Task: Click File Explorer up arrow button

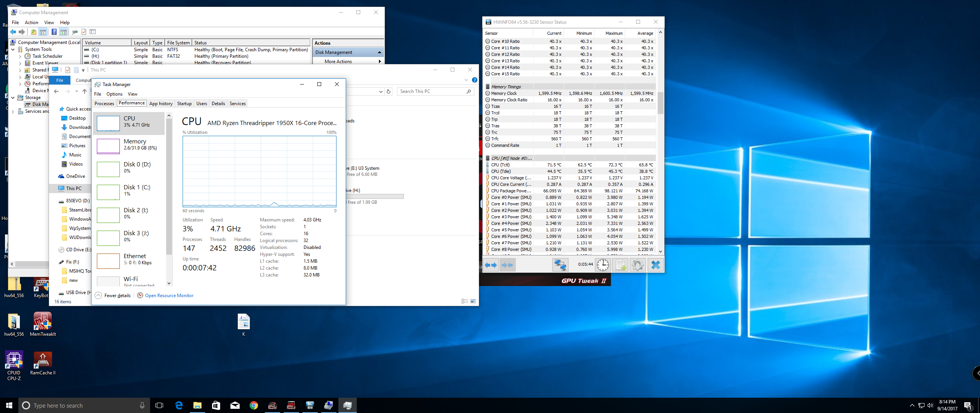Action: (85, 91)
